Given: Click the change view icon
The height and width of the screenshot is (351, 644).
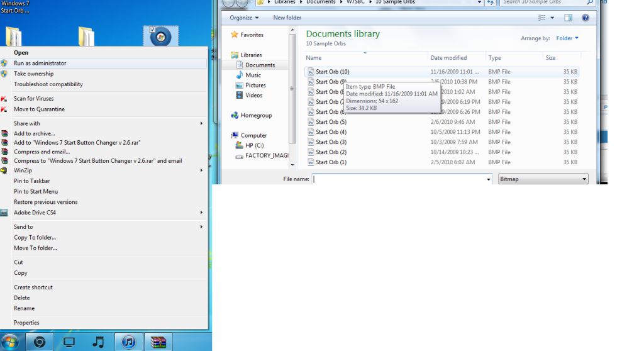Looking at the screenshot, I should 541,18.
